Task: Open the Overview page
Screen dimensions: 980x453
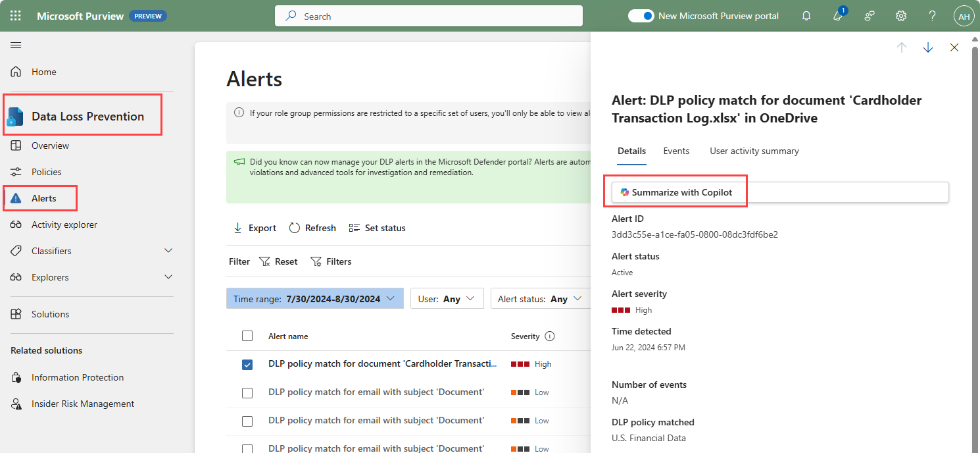Action: pyautogui.click(x=50, y=146)
